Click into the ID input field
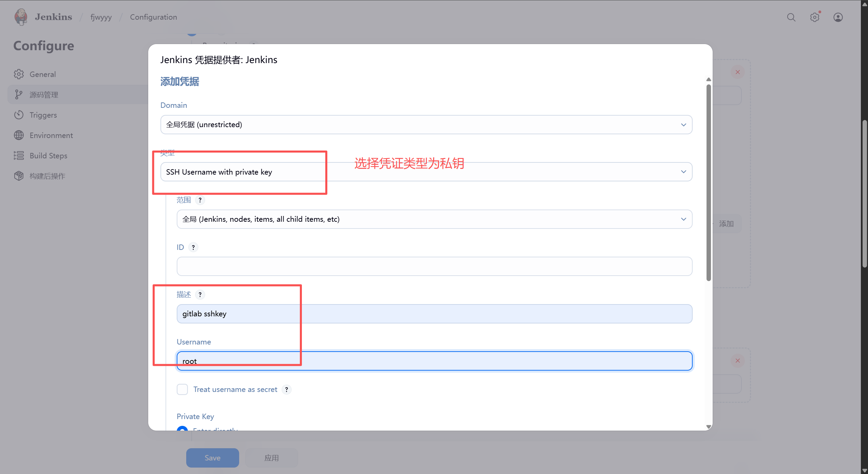 (434, 266)
